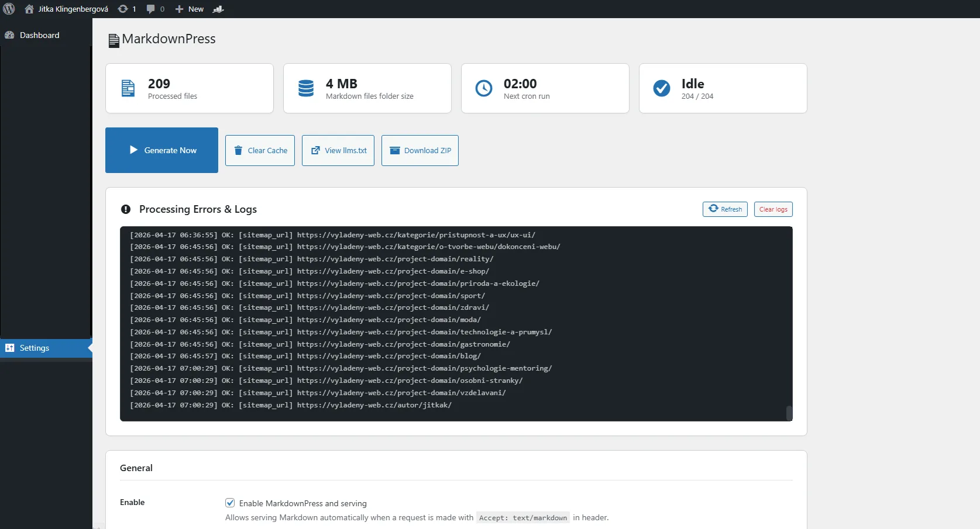
Task: Click the log line ending in project-domain/sport/
Action: point(308,296)
